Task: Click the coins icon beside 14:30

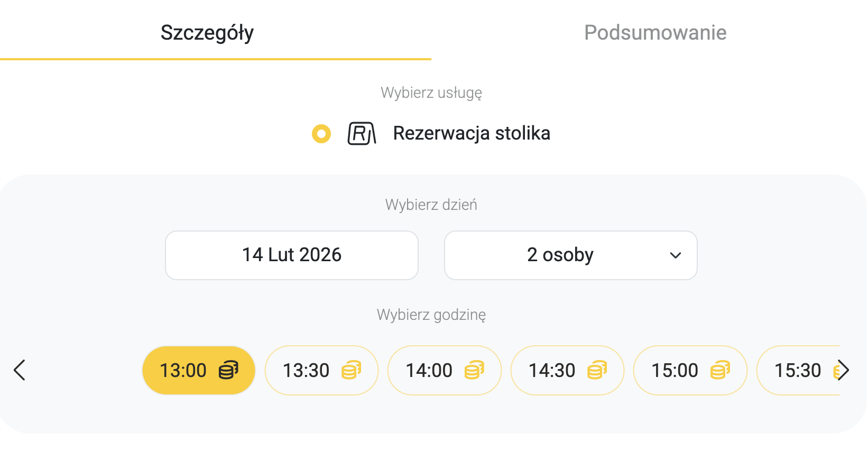Action: point(597,370)
